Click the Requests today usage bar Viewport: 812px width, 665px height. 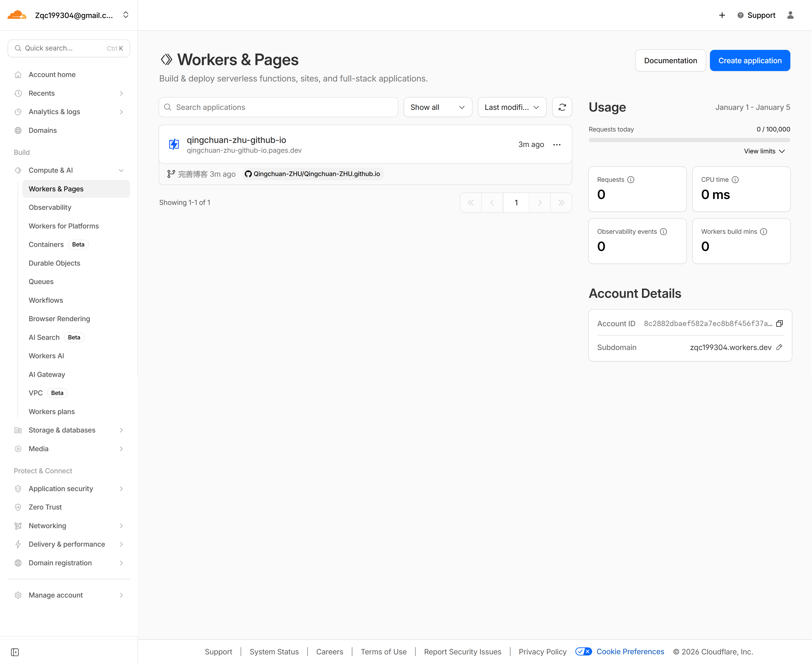(689, 140)
